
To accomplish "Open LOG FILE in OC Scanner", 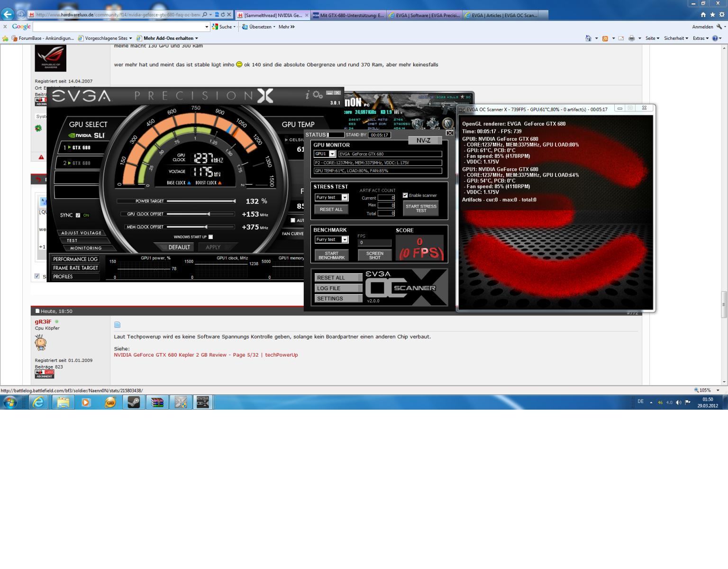I will 338,288.
